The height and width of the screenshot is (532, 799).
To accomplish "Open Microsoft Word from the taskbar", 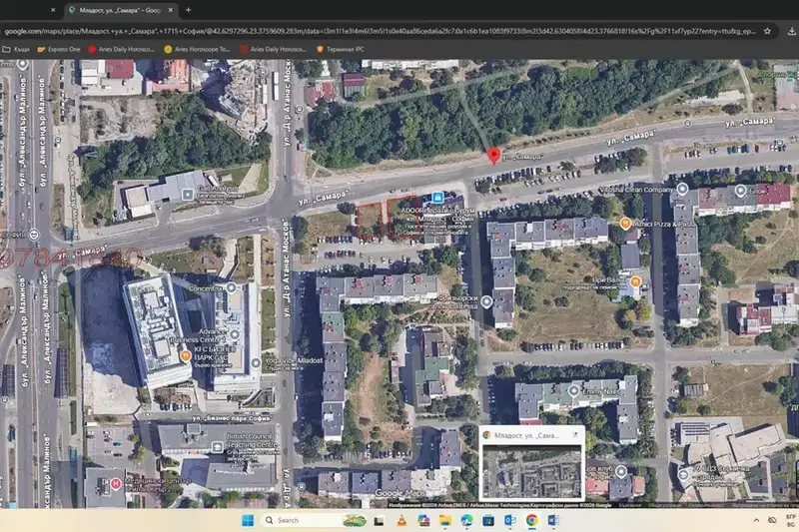I will (x=553, y=520).
